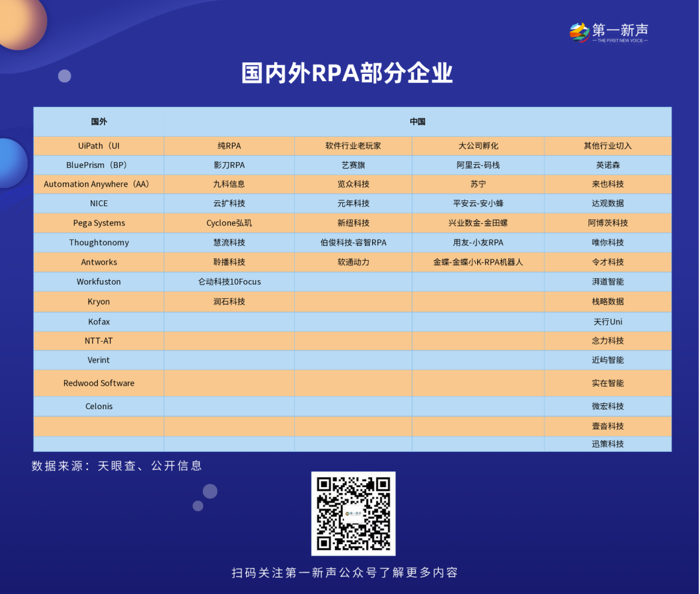Screen dimensions: 700x594
Task: Click the 英诺森 cell
Action: tap(607, 165)
